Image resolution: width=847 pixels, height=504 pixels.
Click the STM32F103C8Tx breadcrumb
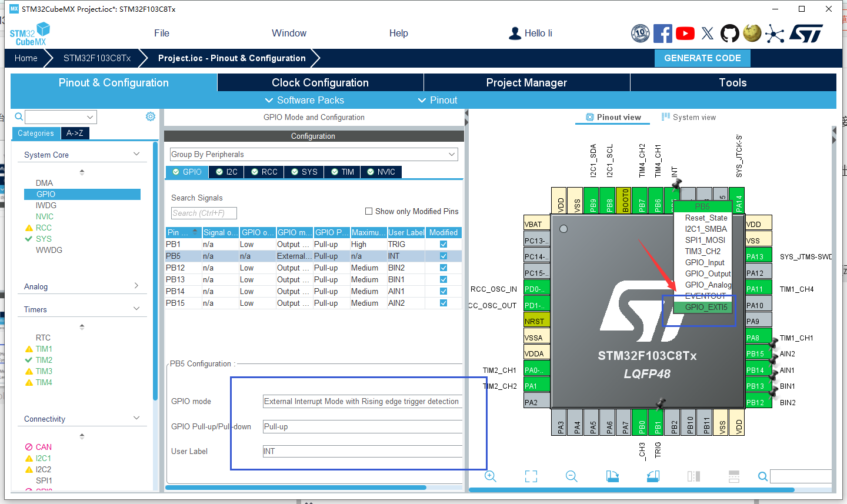pyautogui.click(x=97, y=58)
